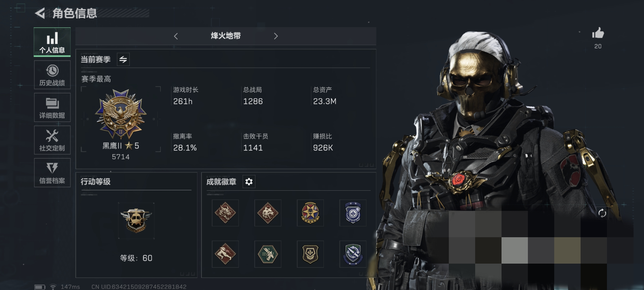Select the green hexagon gear badge

point(268,254)
